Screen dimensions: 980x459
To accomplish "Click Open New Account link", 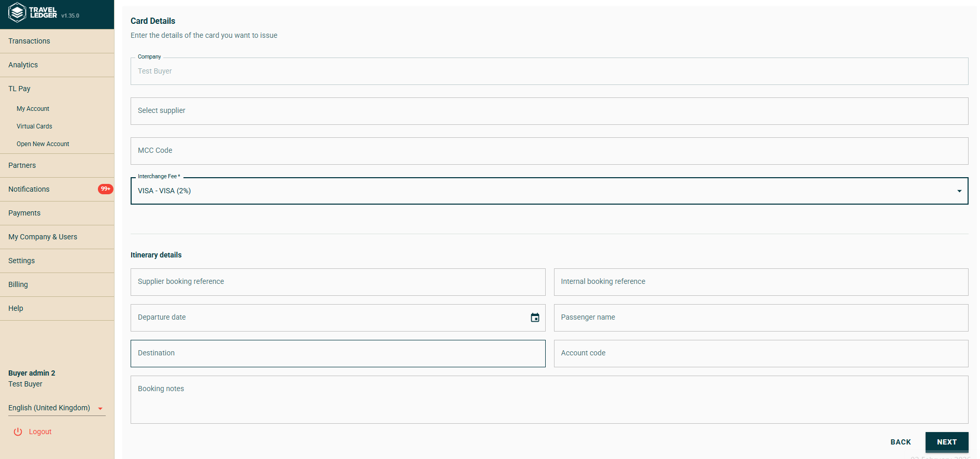I will pos(42,144).
